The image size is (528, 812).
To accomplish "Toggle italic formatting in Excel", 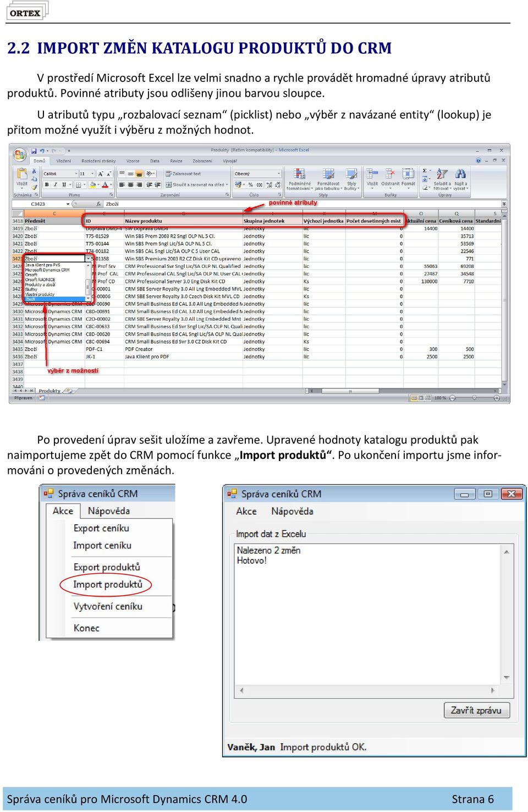I will click(x=55, y=185).
